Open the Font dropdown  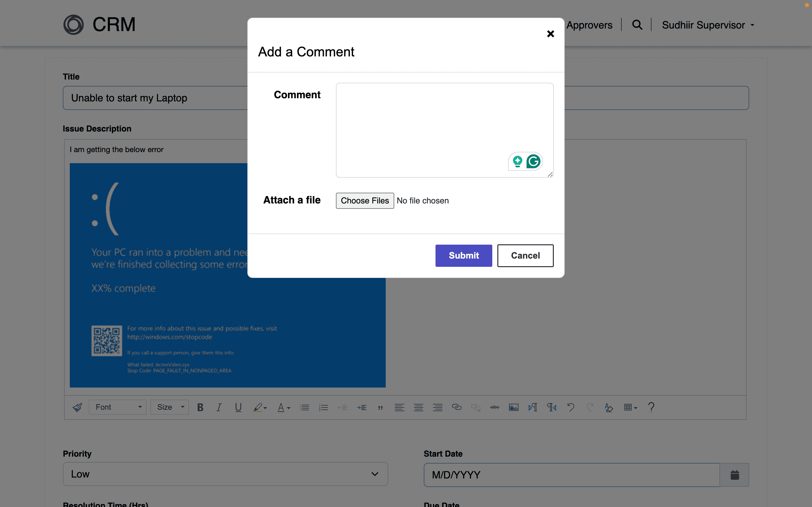pyautogui.click(x=118, y=407)
